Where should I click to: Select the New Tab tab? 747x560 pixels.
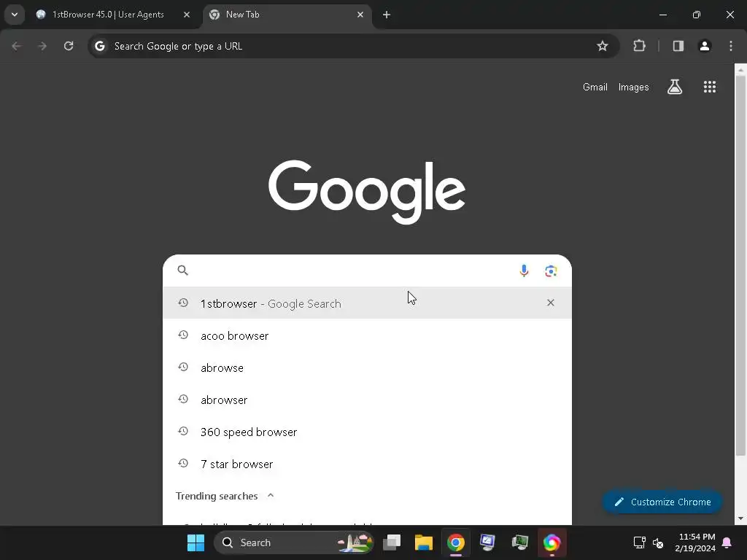click(x=287, y=15)
